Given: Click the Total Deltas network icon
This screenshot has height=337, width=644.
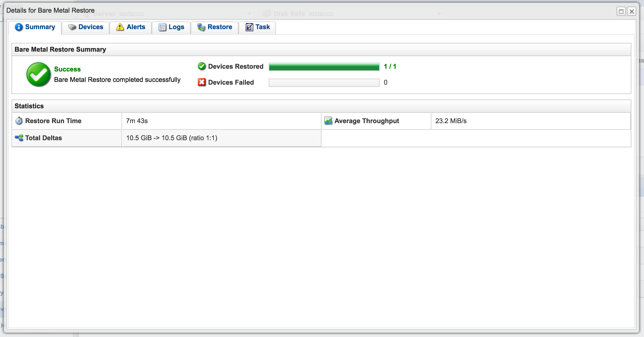Looking at the screenshot, I should click(x=19, y=138).
